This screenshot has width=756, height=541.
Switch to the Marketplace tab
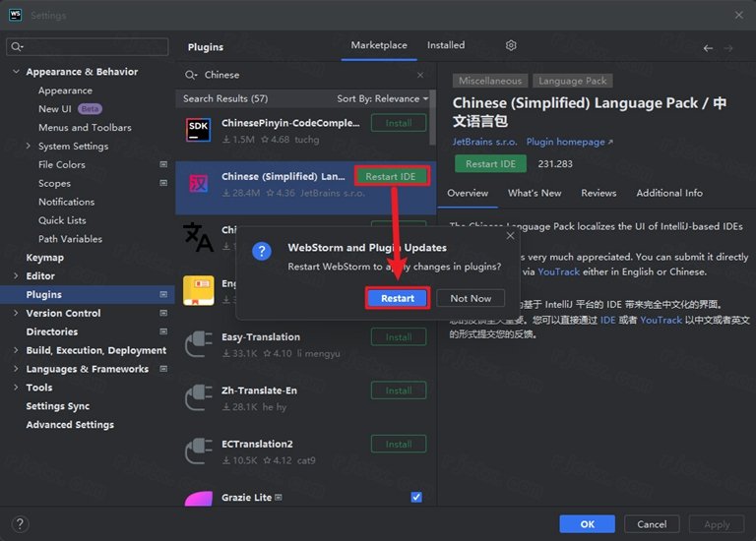pyautogui.click(x=379, y=45)
